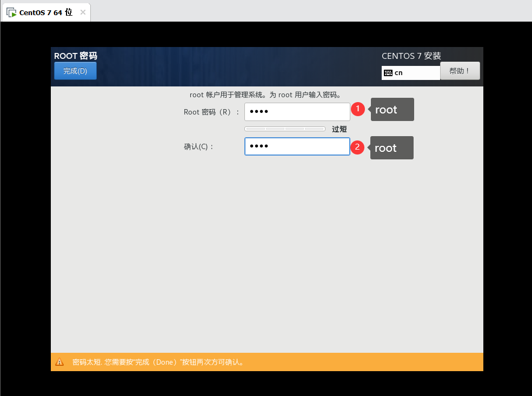Focus the 确认(C) confirm password field
Image resolution: width=532 pixels, height=396 pixels.
(x=297, y=146)
